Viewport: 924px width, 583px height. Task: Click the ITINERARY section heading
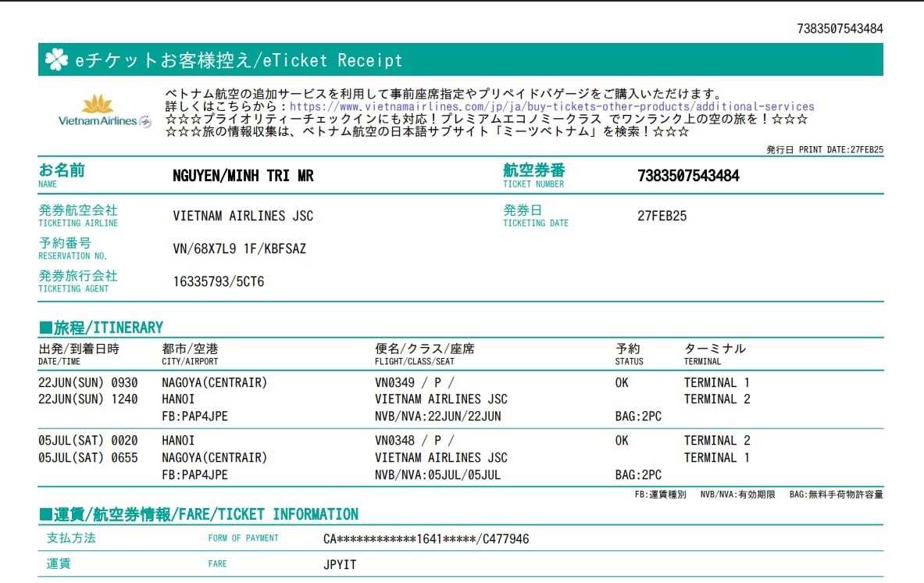[102, 327]
